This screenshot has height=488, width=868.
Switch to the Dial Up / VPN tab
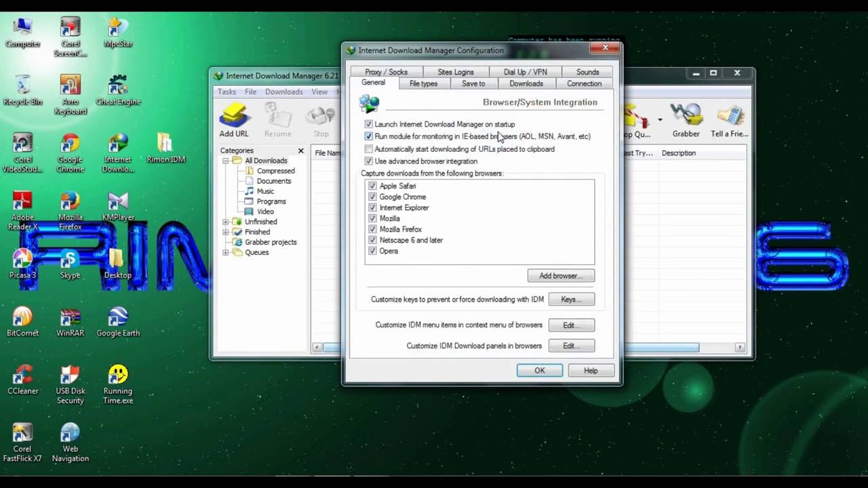click(x=525, y=72)
